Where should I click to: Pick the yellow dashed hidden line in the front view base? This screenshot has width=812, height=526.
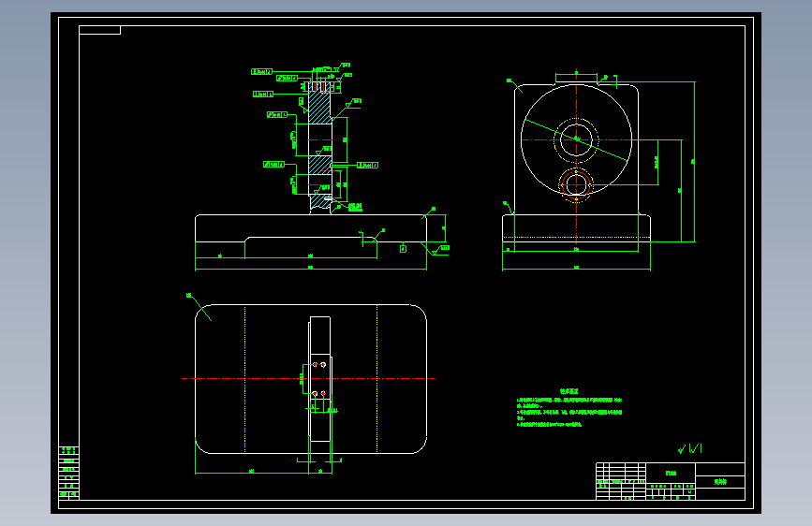[x=576, y=238]
